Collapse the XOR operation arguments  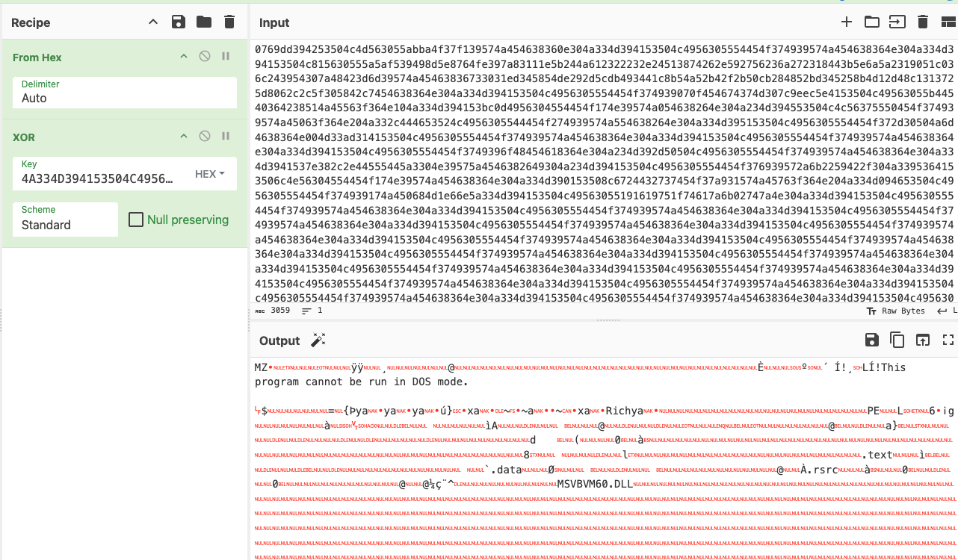[x=184, y=137]
